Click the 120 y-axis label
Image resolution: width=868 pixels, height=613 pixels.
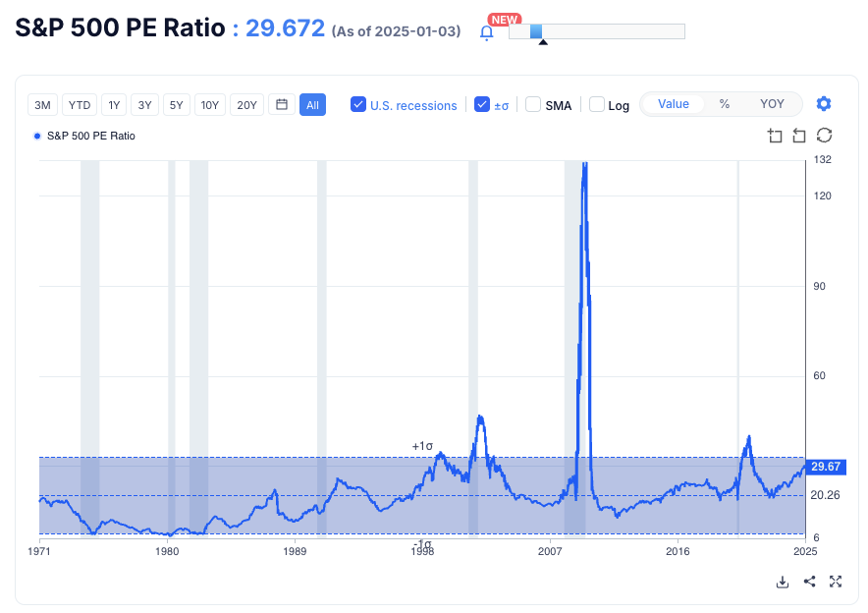pos(822,196)
